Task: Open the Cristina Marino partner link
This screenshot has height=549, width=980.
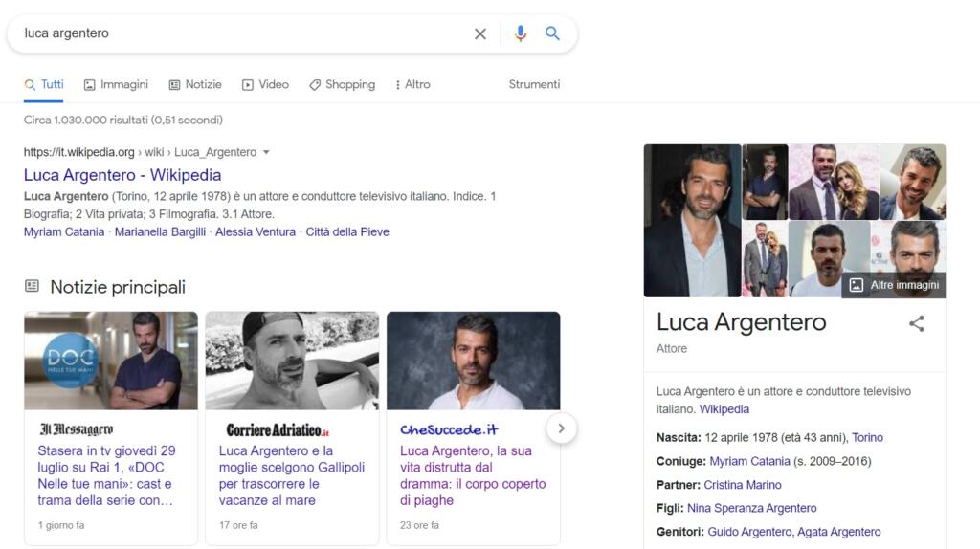Action: (x=743, y=485)
